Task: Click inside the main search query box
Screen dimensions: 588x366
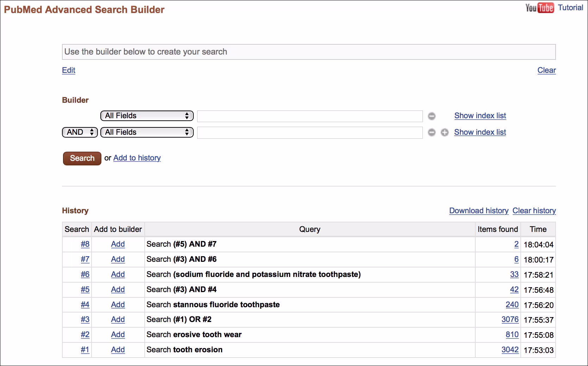Action: pos(308,52)
